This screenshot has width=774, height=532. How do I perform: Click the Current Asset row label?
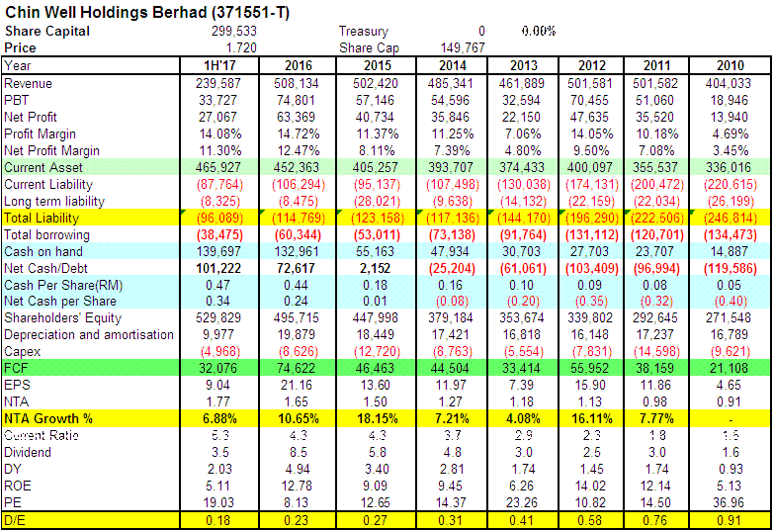[x=43, y=167]
